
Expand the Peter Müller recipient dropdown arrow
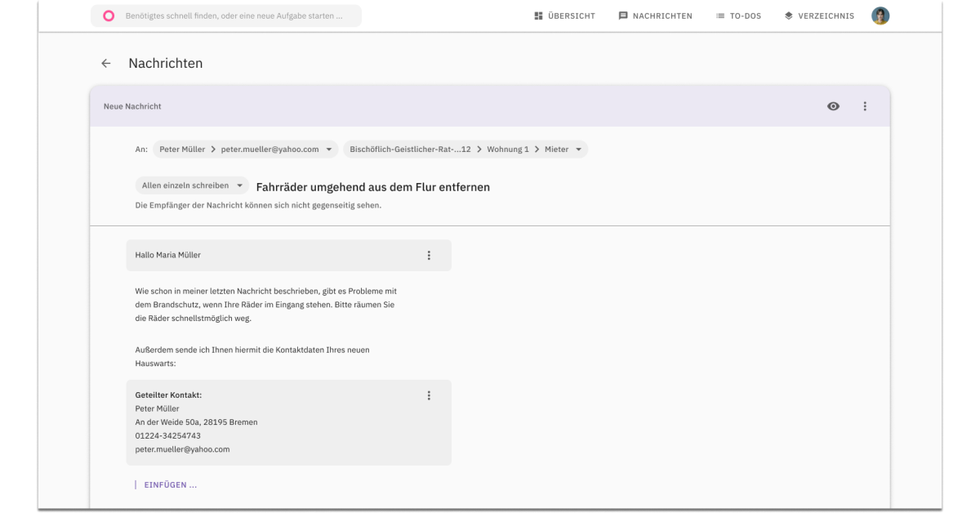point(328,149)
